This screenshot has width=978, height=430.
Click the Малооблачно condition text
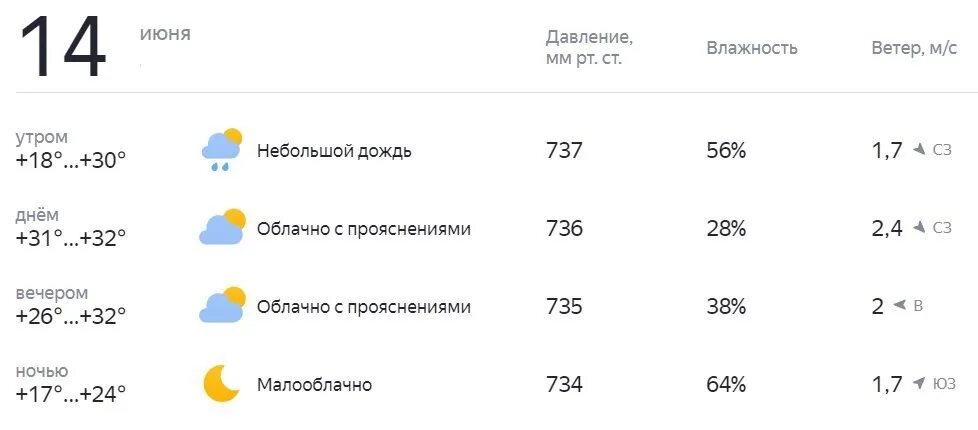click(314, 384)
